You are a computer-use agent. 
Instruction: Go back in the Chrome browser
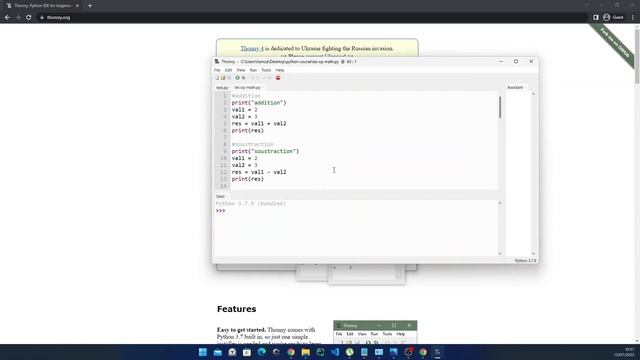click(7, 18)
